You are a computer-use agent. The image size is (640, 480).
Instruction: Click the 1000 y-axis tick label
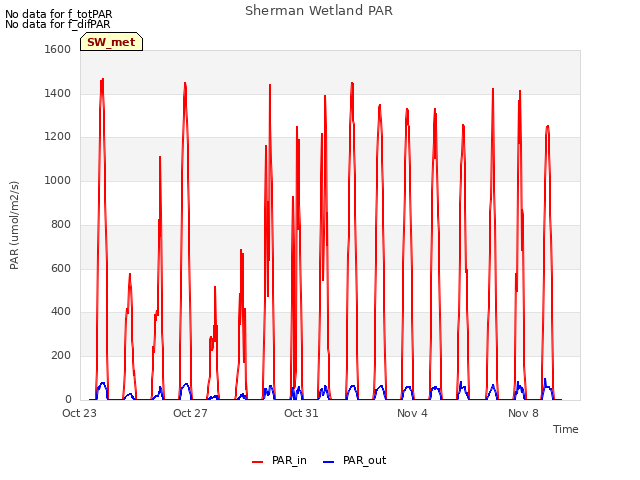tap(58, 180)
